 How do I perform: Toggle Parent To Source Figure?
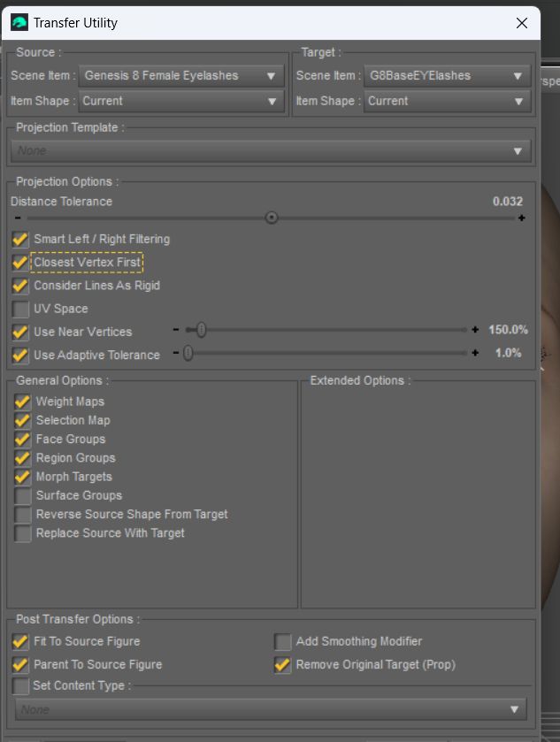click(x=19, y=665)
